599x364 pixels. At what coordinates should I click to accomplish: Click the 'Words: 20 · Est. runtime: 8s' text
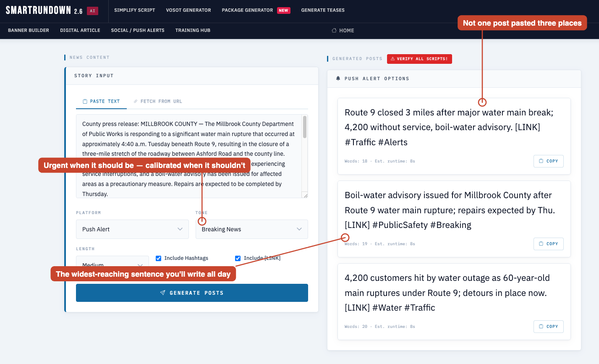tap(380, 327)
